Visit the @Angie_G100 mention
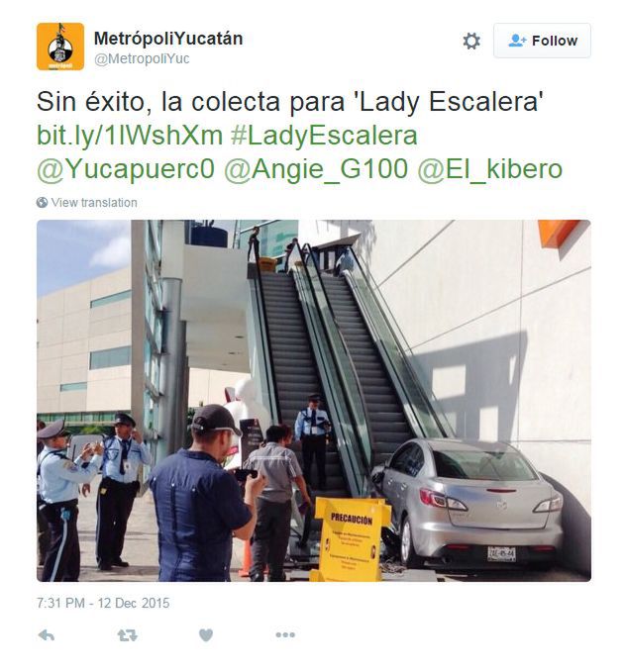This screenshot has width=624, height=672. [316, 169]
